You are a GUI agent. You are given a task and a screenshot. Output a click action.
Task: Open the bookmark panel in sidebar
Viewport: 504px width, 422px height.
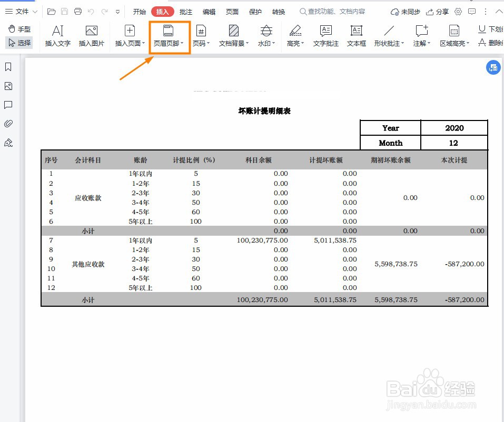click(8, 67)
